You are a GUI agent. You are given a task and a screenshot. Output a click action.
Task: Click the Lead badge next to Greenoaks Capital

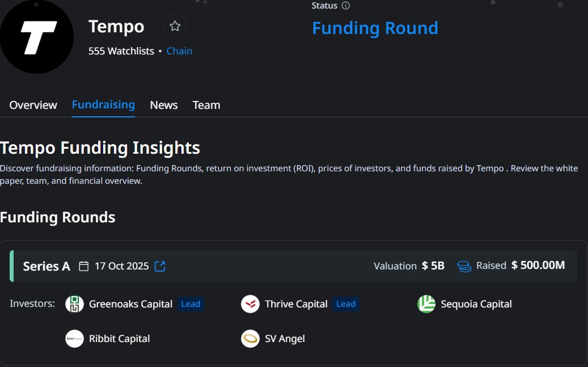(191, 304)
